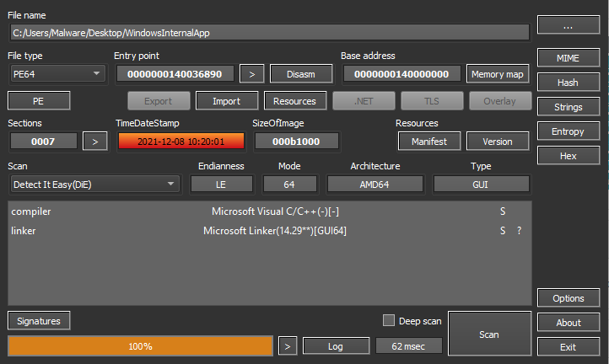The height and width of the screenshot is (364, 609).
Task: Click the 'linker' row label
Action: coord(24,231)
